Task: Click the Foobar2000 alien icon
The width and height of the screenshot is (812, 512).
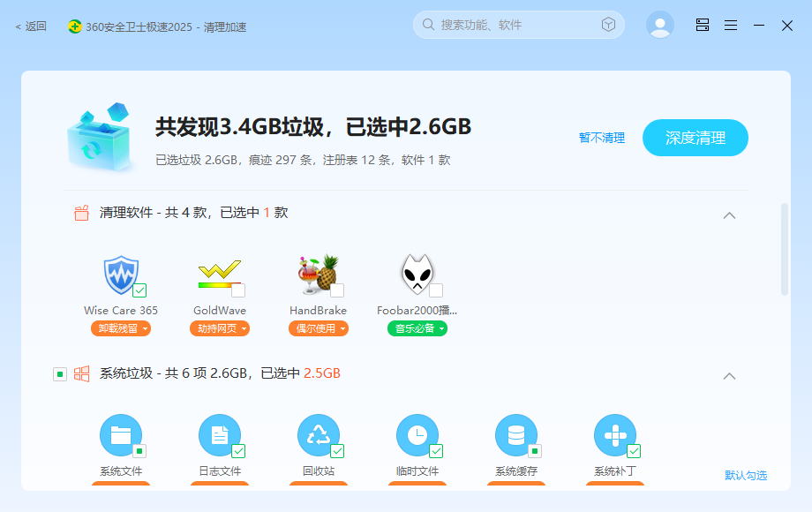Action: coord(417,275)
